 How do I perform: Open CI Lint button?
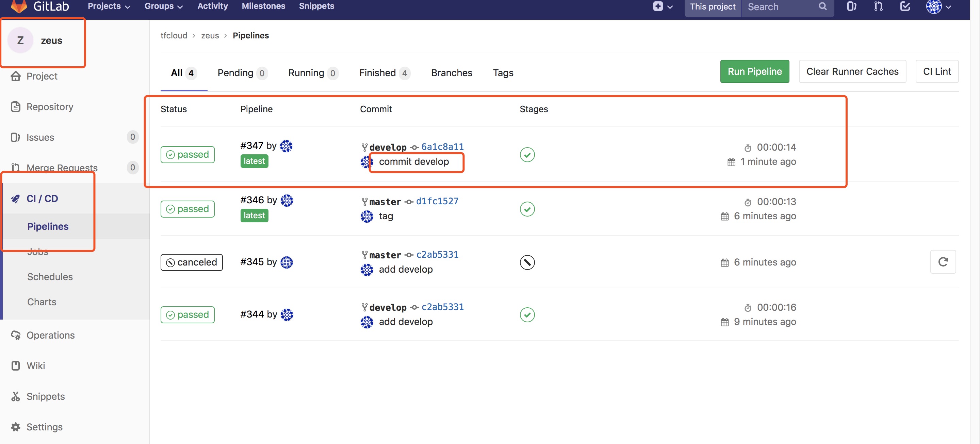pyautogui.click(x=937, y=71)
